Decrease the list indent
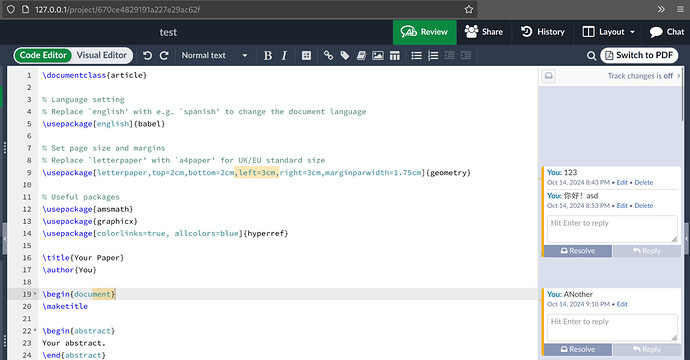The width and height of the screenshot is (690, 360). point(449,55)
